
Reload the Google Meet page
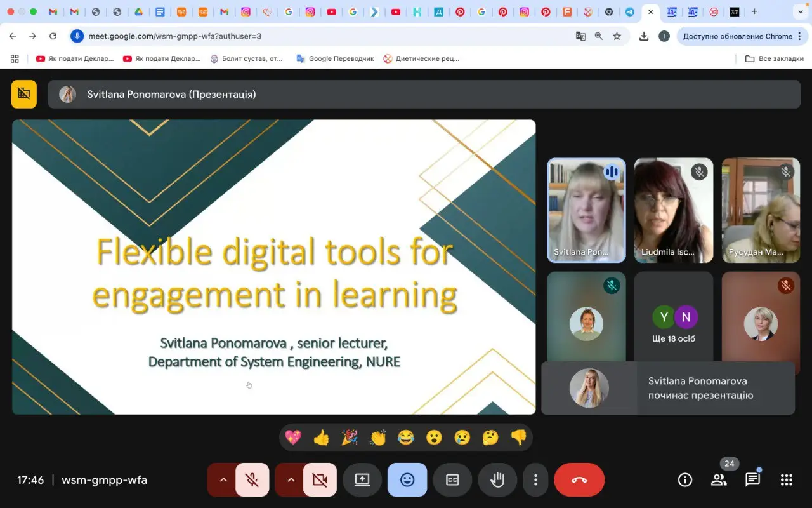click(53, 36)
